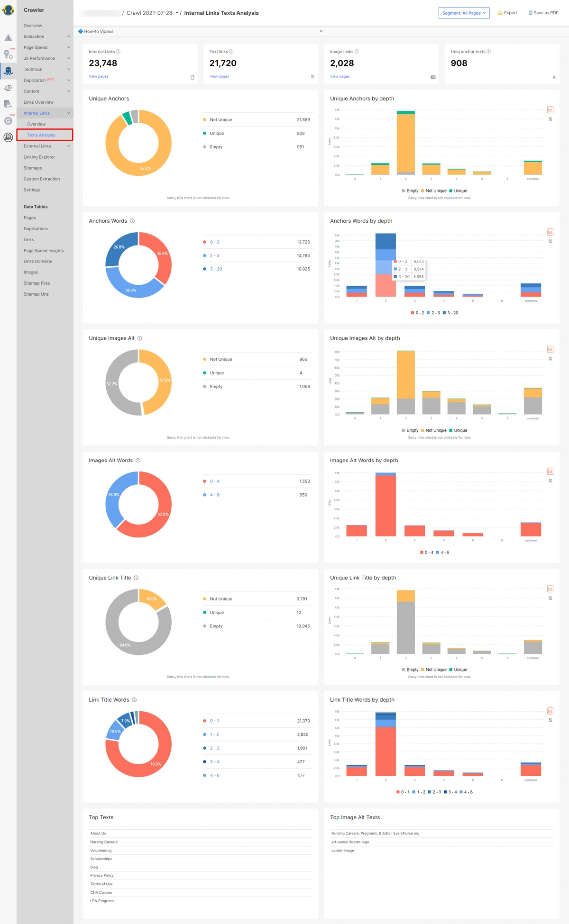
Task: Toggle Unique legend in Unique Images Alt by depth
Action: click(458, 430)
